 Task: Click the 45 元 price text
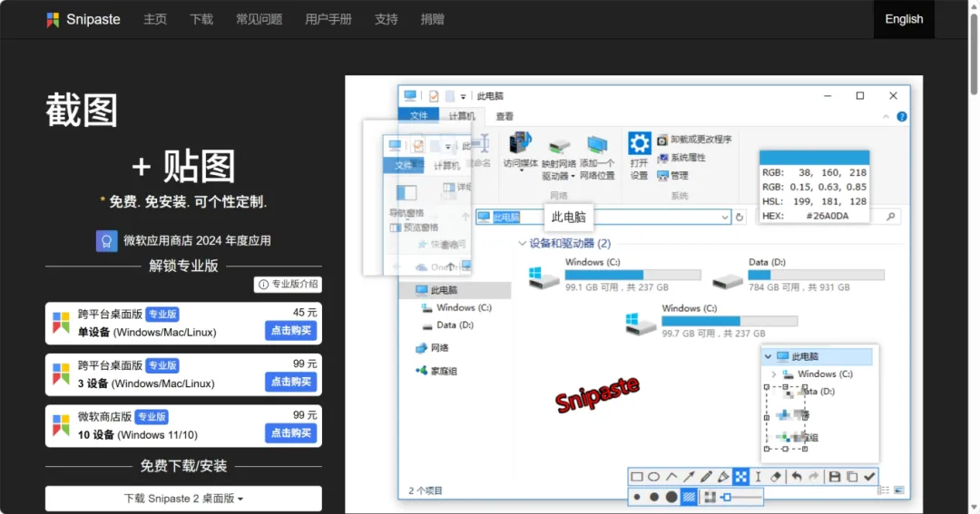tap(304, 312)
